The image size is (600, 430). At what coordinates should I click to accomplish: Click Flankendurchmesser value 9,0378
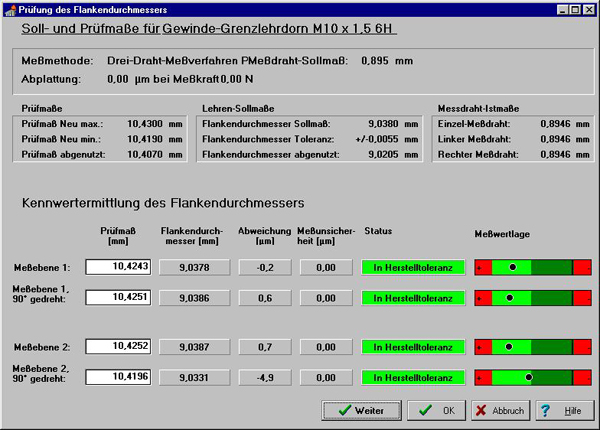pos(194,267)
